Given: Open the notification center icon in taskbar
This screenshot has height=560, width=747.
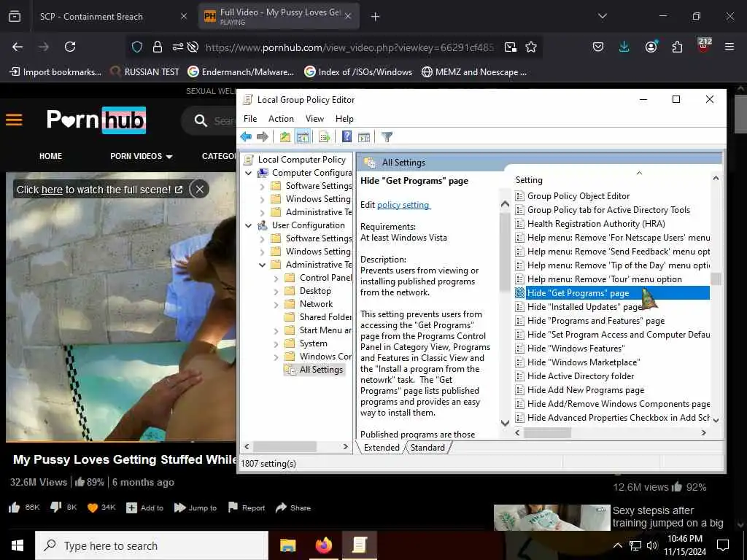Looking at the screenshot, I should pos(723,545).
